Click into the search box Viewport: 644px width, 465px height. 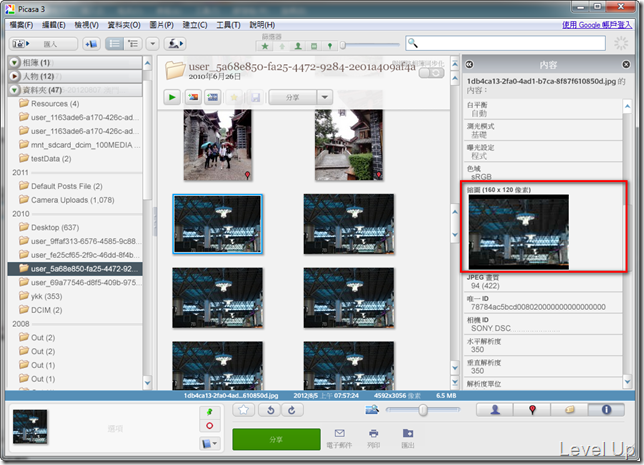click(505, 43)
